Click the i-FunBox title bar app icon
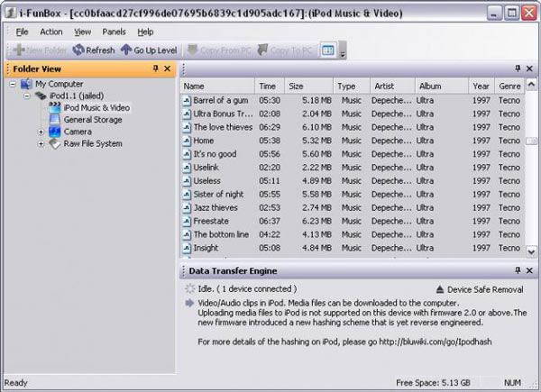541x392 pixels. pos(11,14)
